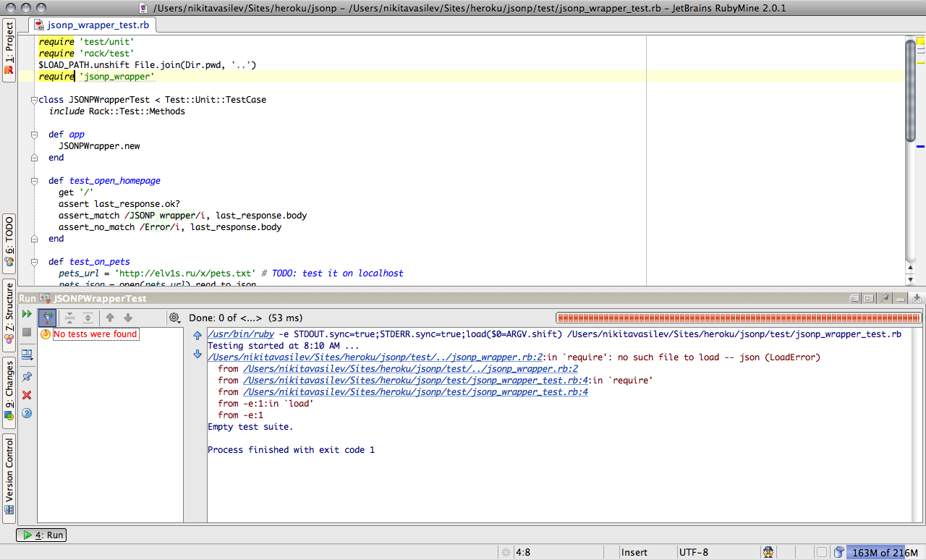This screenshot has height=560, width=926.
Task: Pin the Run tab with pushpin icon
Action: [27, 377]
